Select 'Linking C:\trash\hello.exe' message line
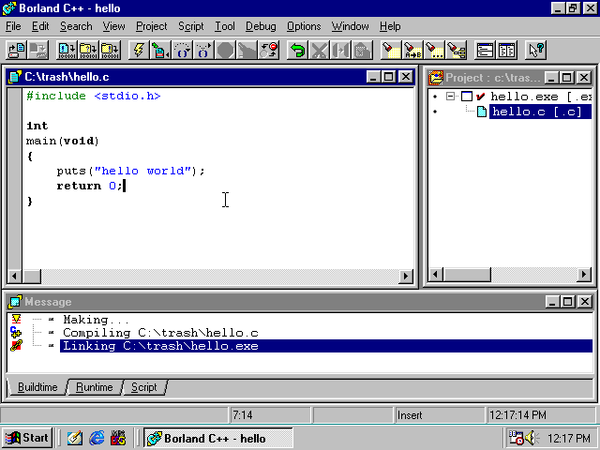The width and height of the screenshot is (600, 450). coord(326,346)
